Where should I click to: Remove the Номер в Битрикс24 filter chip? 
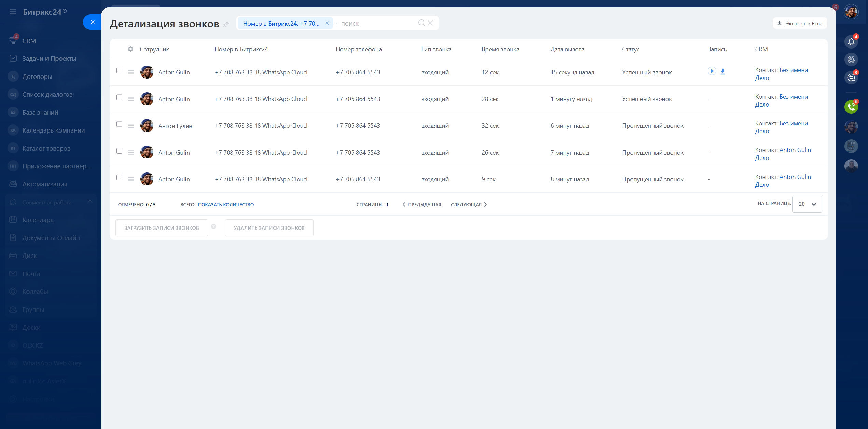pos(327,23)
